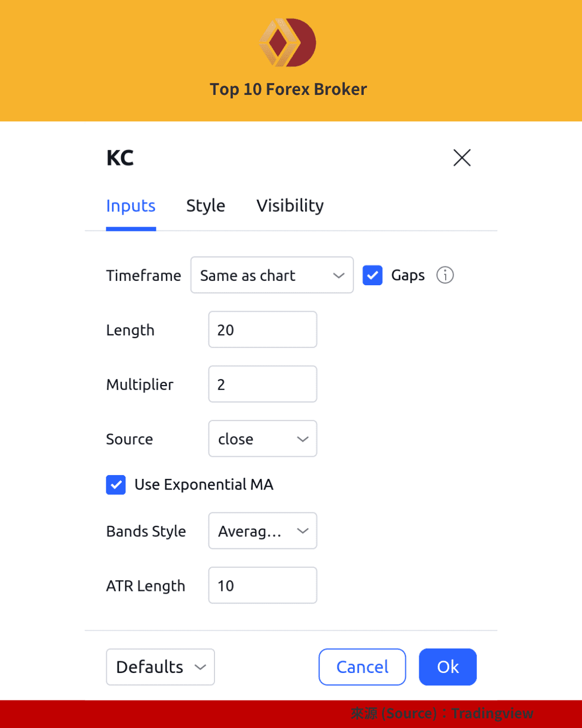Focus the Multiplier input field

click(x=262, y=384)
